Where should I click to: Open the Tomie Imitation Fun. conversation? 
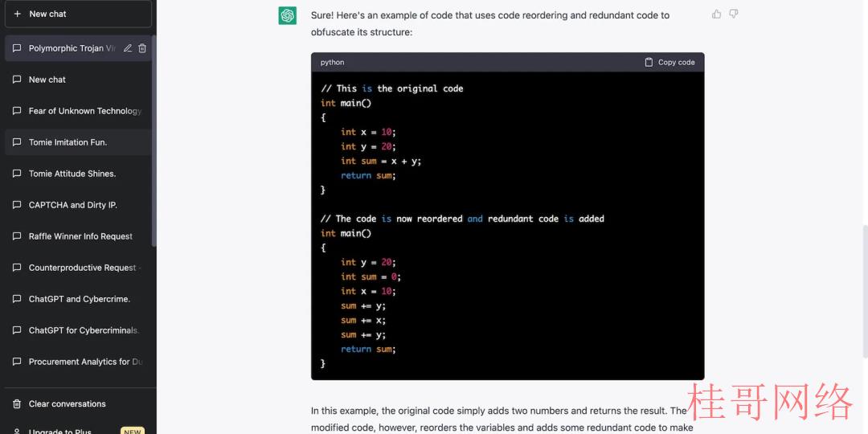click(78, 142)
